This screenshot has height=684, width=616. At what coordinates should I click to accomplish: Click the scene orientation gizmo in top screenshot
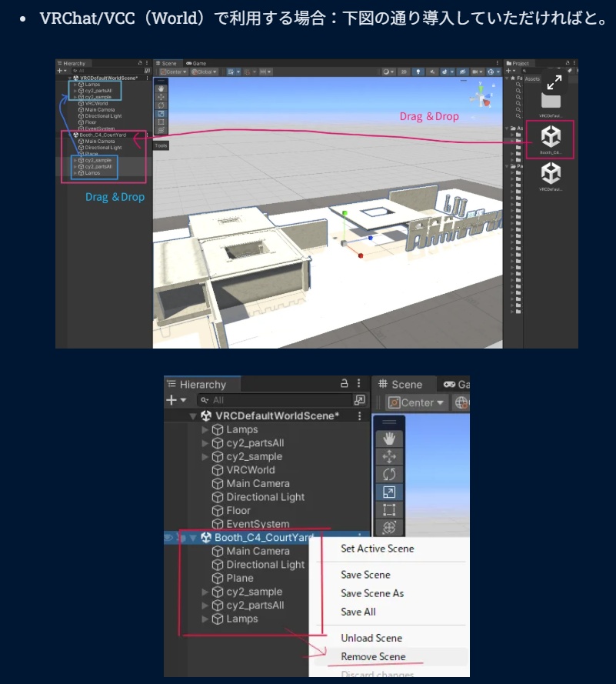[481, 97]
